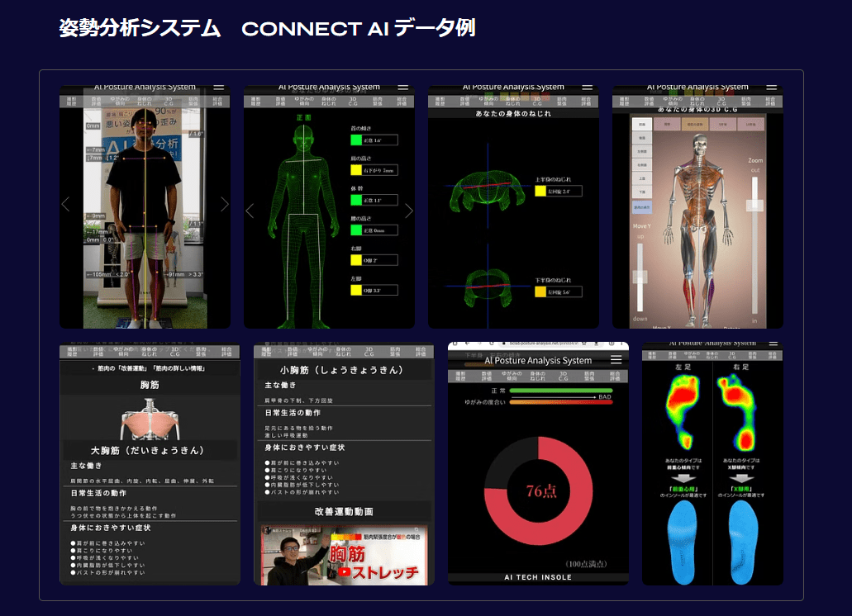The width and height of the screenshot is (852, 616).
Task: Click right chevron in green wireframe panel
Action: [408, 211]
